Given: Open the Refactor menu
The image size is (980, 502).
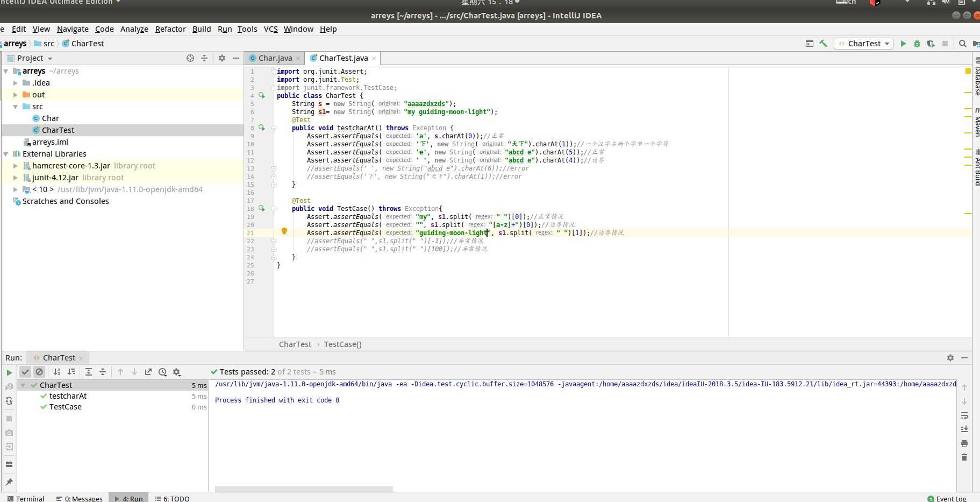Looking at the screenshot, I should (x=170, y=29).
